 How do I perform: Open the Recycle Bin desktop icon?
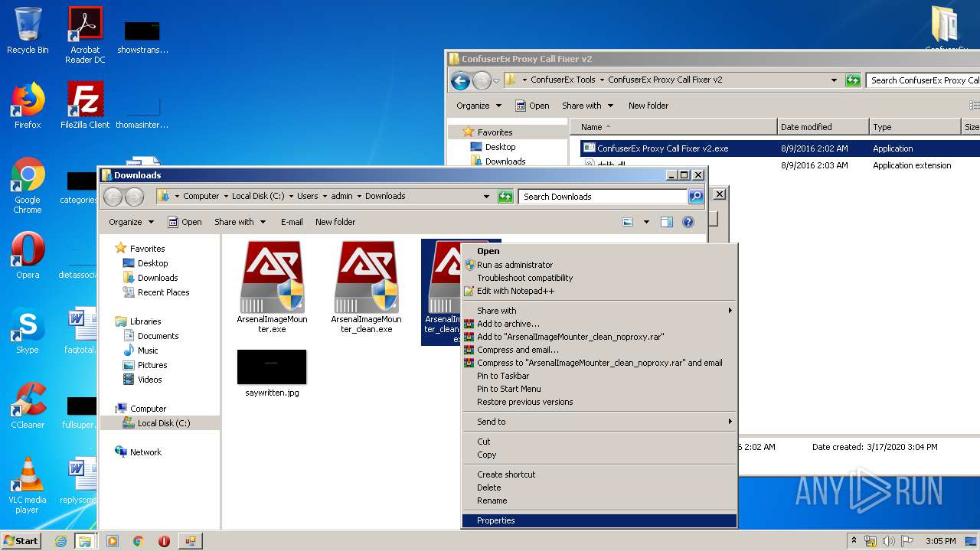28,31
